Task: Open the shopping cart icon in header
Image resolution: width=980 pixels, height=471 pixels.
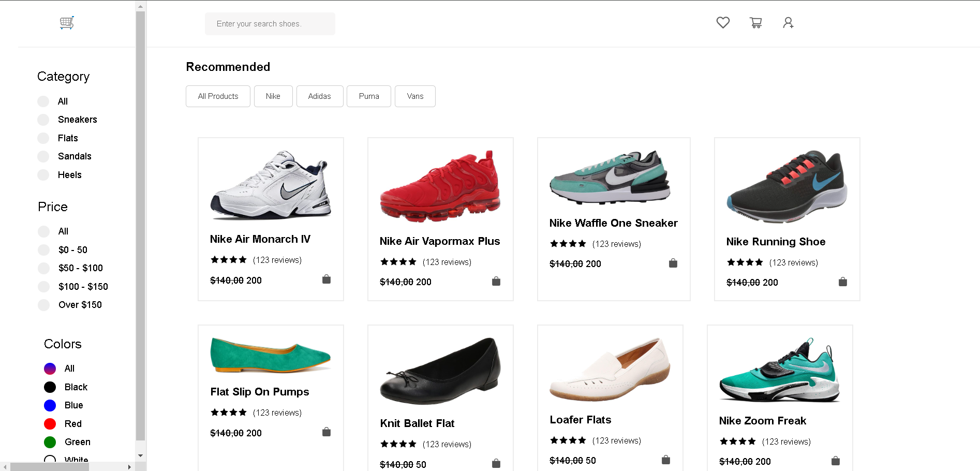Action: [755, 22]
